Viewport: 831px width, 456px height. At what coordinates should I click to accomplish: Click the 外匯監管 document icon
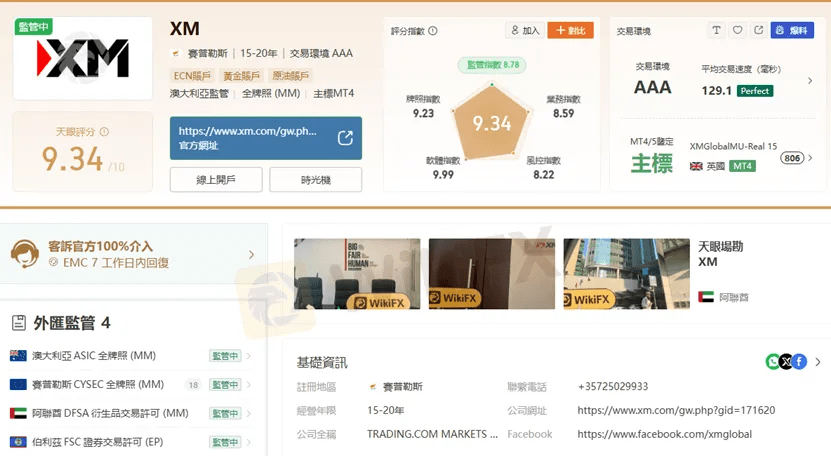point(19,323)
